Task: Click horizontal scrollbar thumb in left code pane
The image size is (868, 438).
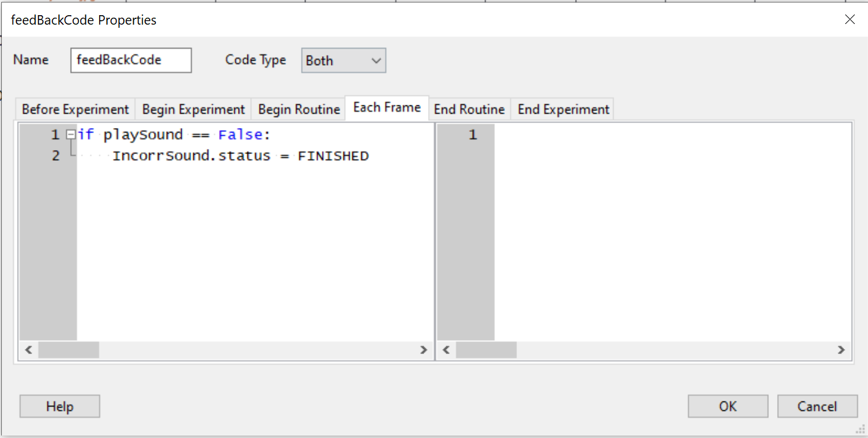Action: click(68, 350)
